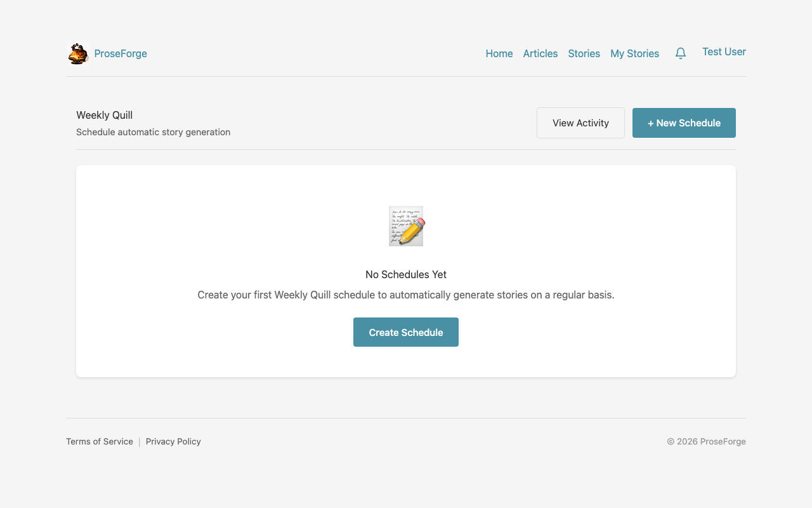Click the Weekly Quill page heading
The image size is (812, 508).
(x=105, y=116)
